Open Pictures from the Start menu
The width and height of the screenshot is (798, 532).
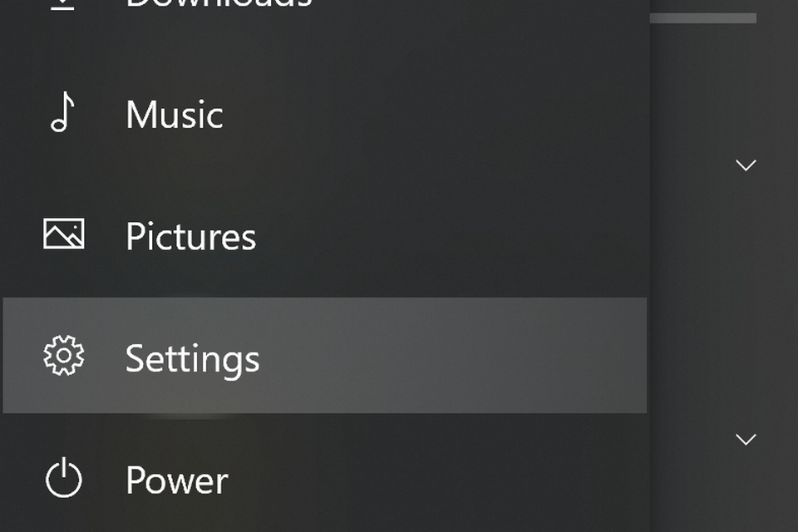click(x=190, y=237)
